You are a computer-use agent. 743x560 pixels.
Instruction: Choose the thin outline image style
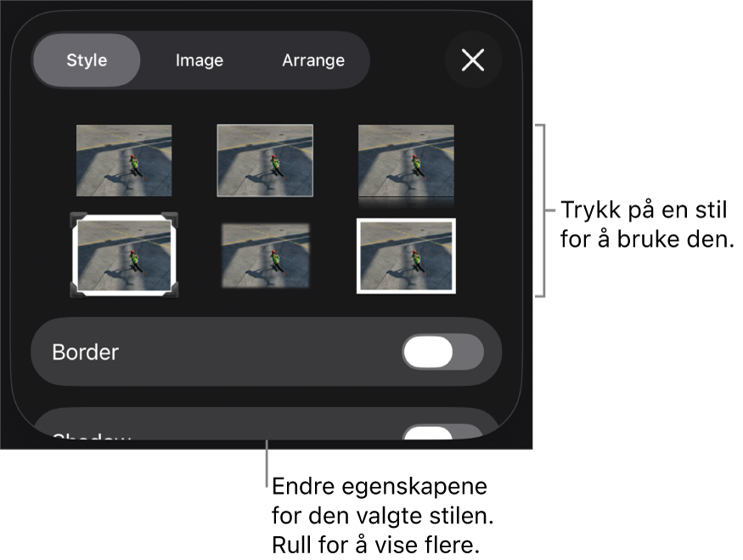tap(265, 160)
